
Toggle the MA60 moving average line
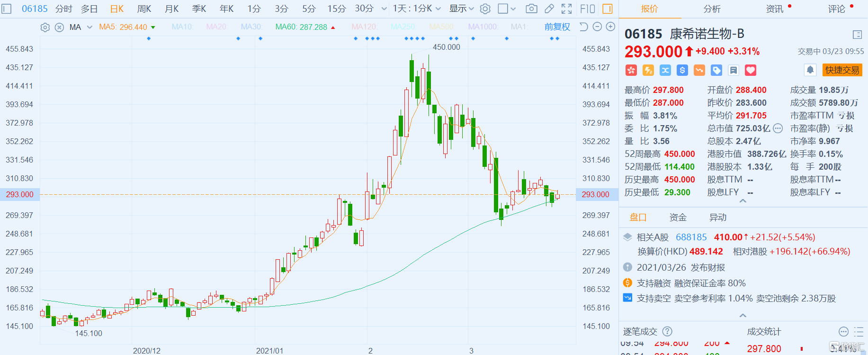pos(301,27)
